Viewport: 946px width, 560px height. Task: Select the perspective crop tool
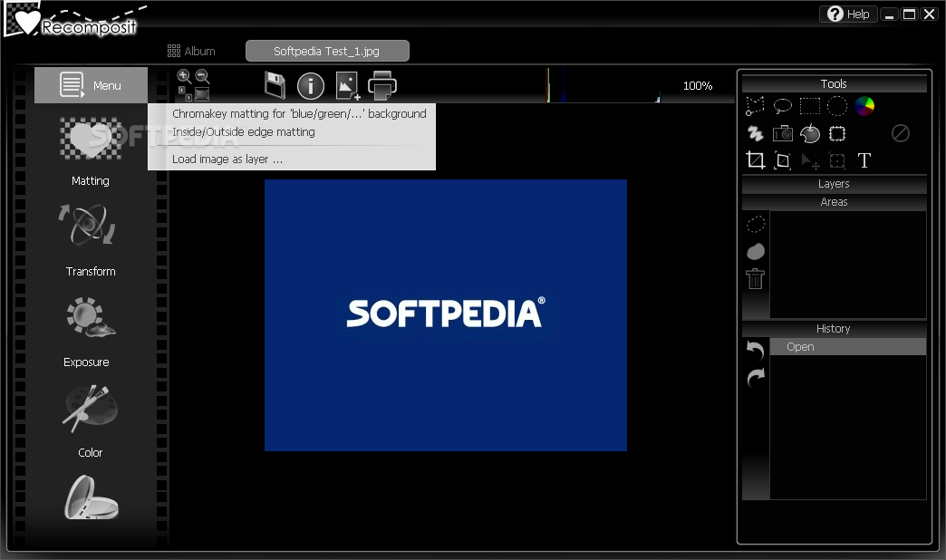[x=783, y=160]
